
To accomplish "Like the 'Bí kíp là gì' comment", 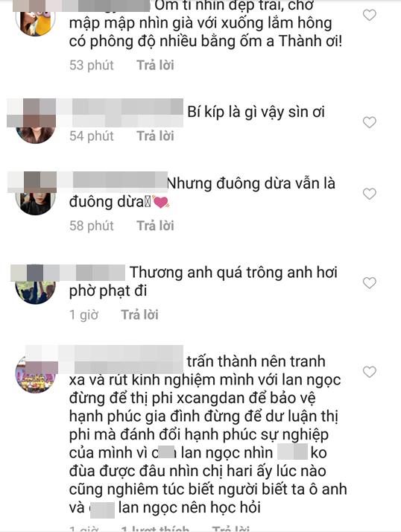I will click(x=370, y=122).
